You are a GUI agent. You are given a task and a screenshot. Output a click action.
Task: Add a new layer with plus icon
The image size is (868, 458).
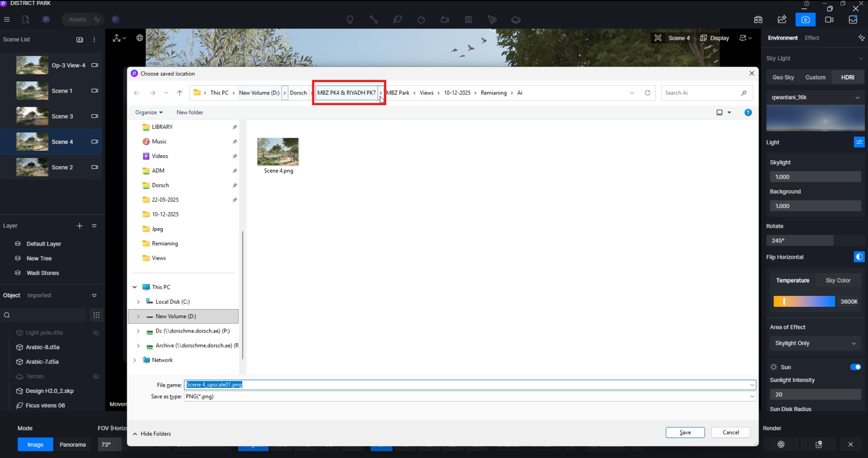(x=80, y=226)
